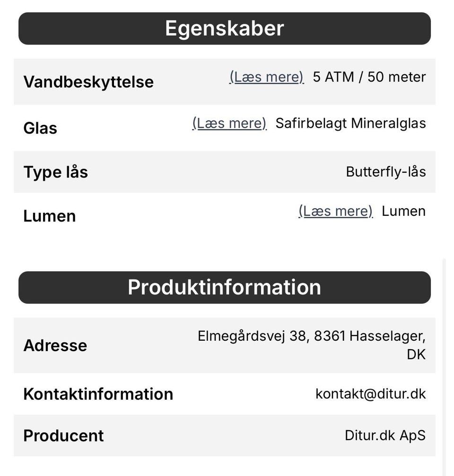Screen dimensions: 454x476
Task: Select the 5 ATM / 50 meter value
Action: point(369,77)
